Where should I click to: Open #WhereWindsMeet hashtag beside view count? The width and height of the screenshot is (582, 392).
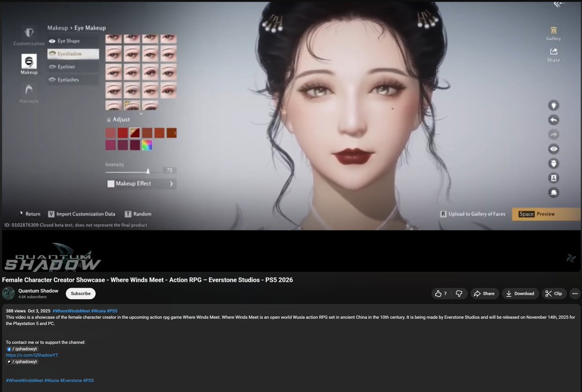click(x=71, y=311)
